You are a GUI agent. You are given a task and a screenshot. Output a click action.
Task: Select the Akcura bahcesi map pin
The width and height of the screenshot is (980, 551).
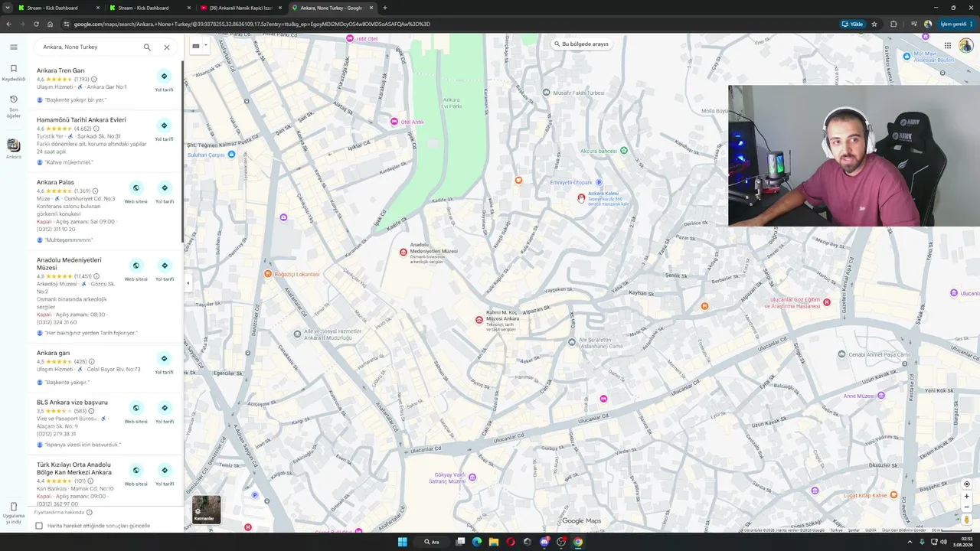623,151
